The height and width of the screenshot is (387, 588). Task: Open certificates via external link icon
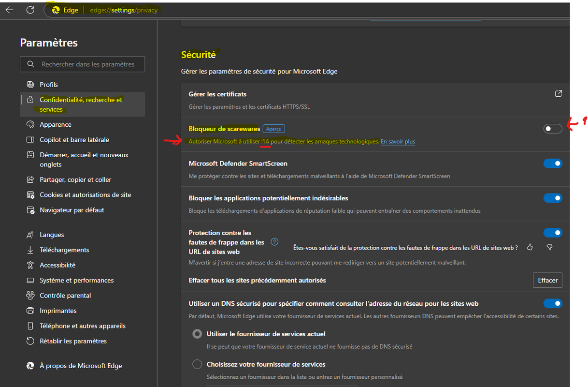(x=559, y=93)
